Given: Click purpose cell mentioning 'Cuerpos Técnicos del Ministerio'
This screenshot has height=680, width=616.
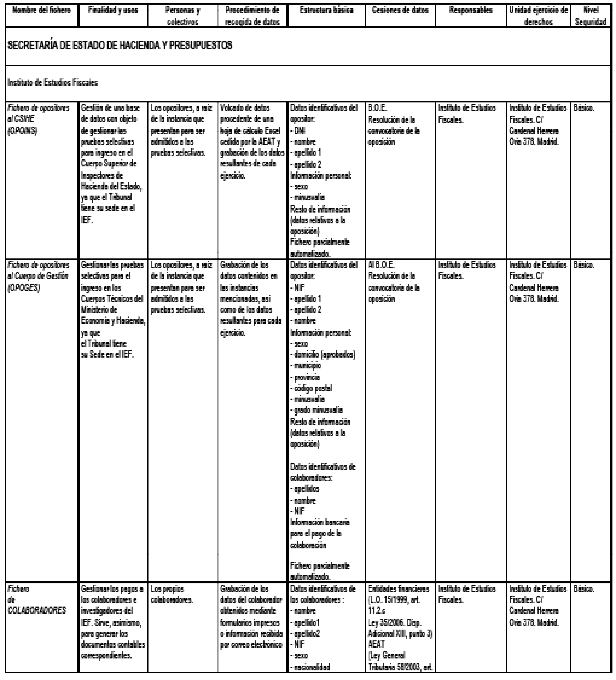Looking at the screenshot, I should 113,420.
